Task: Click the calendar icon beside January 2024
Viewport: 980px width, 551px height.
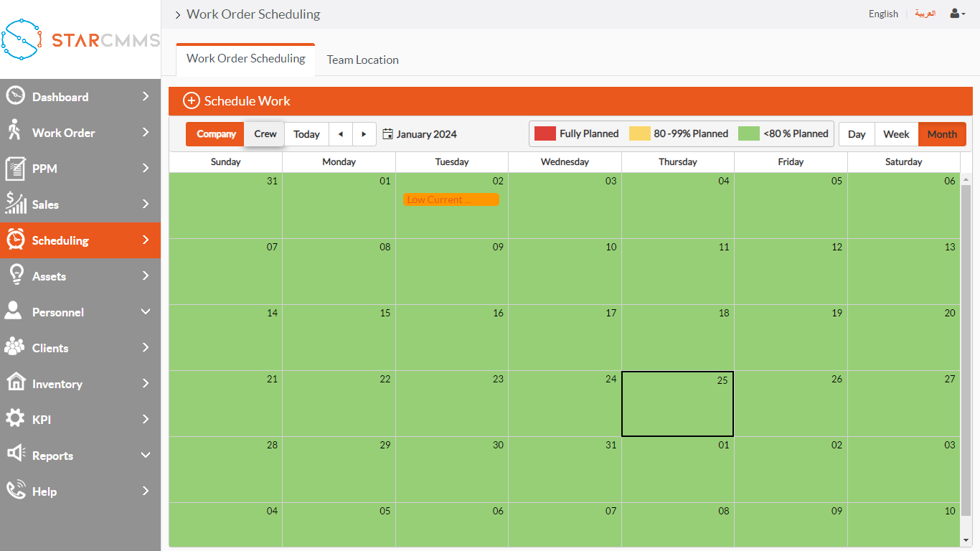Action: 387,134
